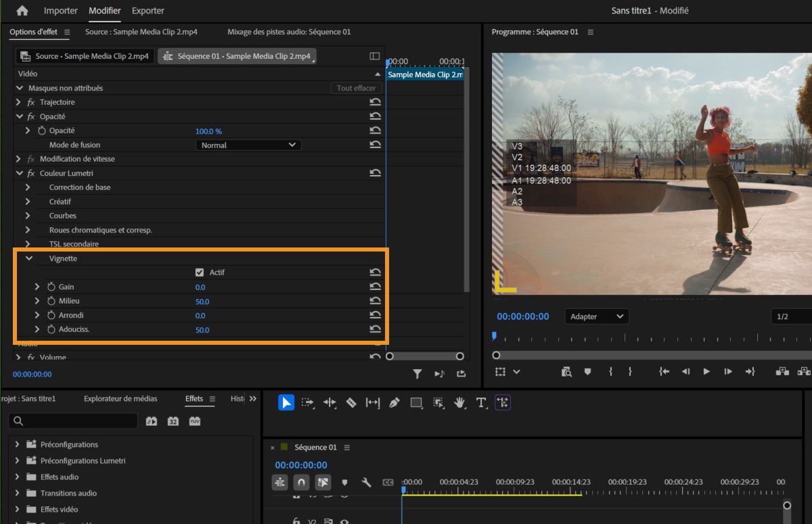Toggle timeline Snap magnet button

[x=301, y=482]
